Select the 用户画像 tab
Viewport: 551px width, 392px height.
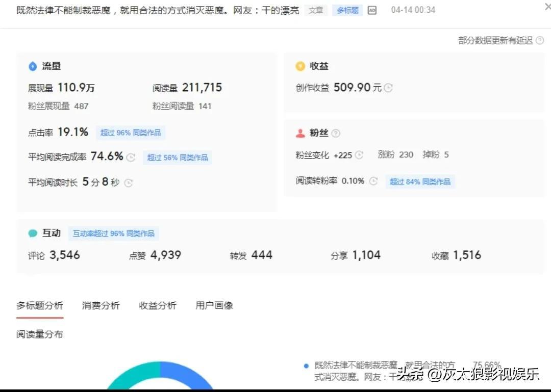tap(214, 305)
